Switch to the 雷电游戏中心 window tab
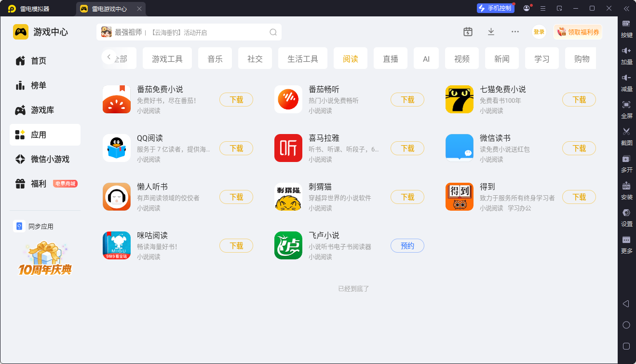Viewport: 636px width, 364px height. click(111, 9)
